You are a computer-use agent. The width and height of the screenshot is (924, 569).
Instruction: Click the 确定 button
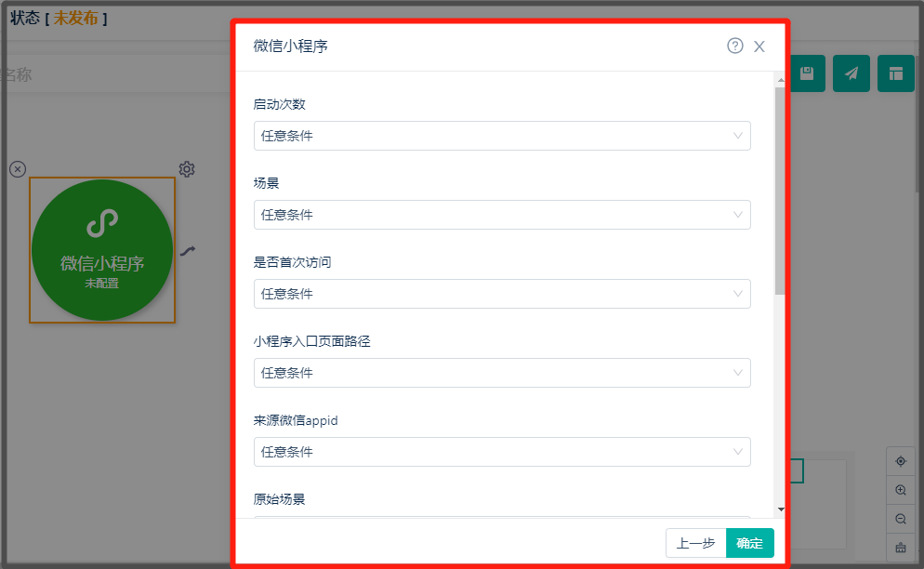tap(749, 543)
